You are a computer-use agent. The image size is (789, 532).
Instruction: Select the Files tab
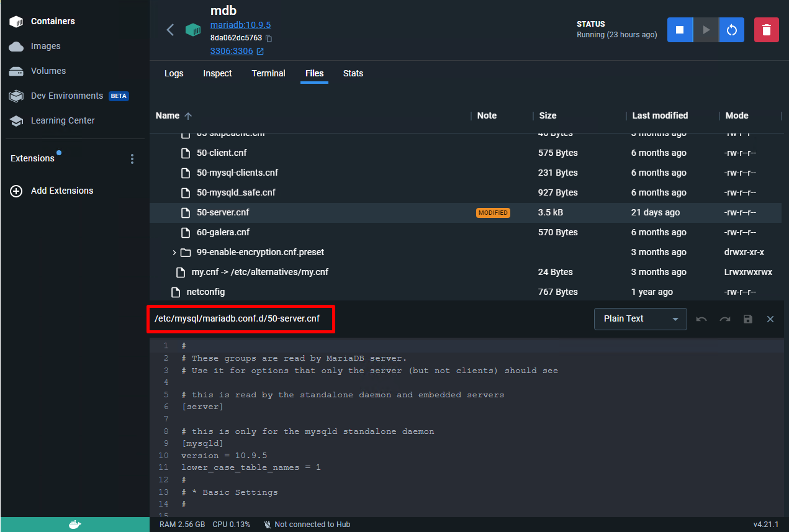click(315, 73)
